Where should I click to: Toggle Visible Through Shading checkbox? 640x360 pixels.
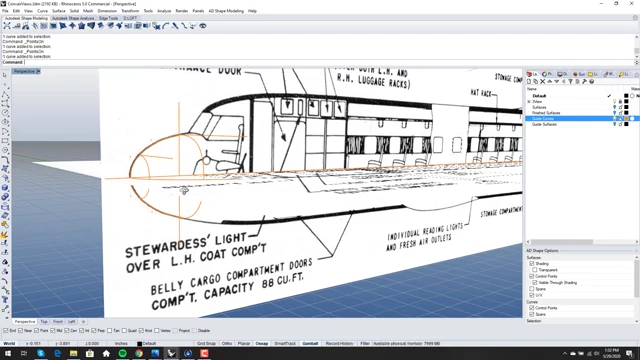[x=535, y=283]
